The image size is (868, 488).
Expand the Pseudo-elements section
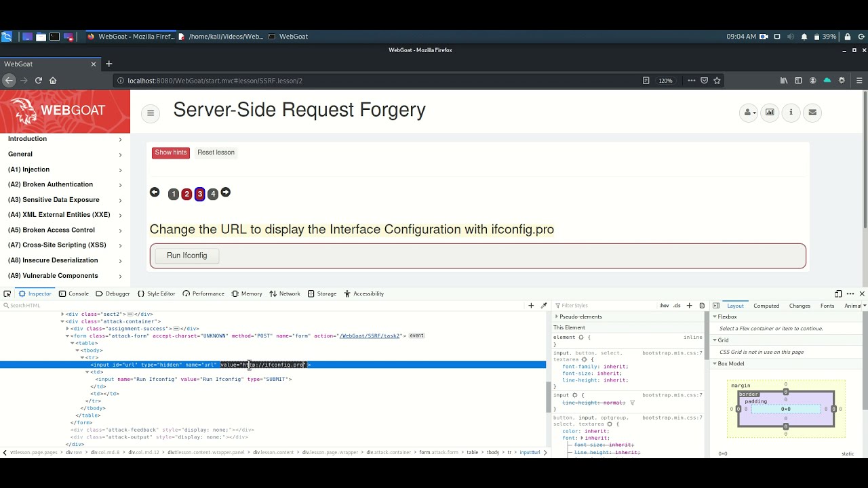[557, 317]
